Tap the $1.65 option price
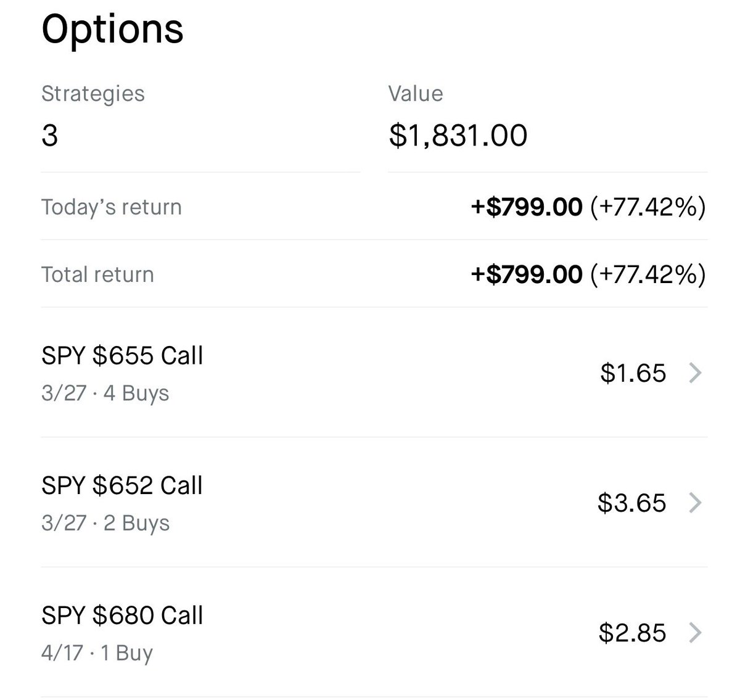 pyautogui.click(x=633, y=373)
